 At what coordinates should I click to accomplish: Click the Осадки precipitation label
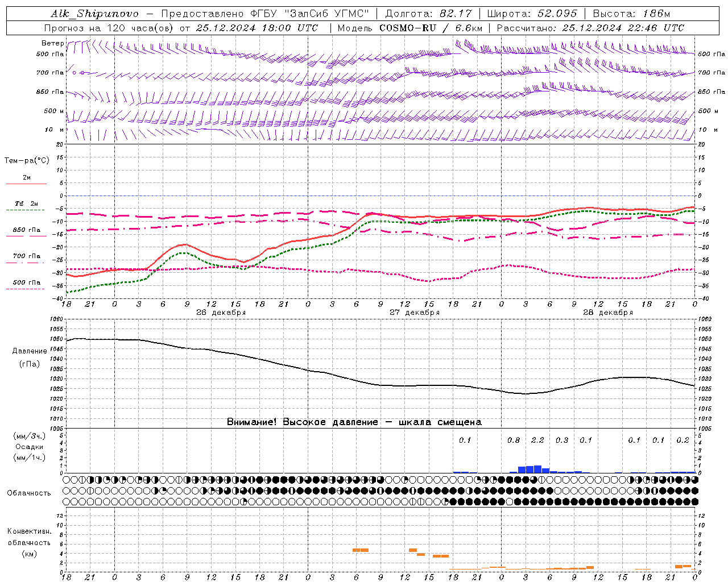pyautogui.click(x=30, y=447)
